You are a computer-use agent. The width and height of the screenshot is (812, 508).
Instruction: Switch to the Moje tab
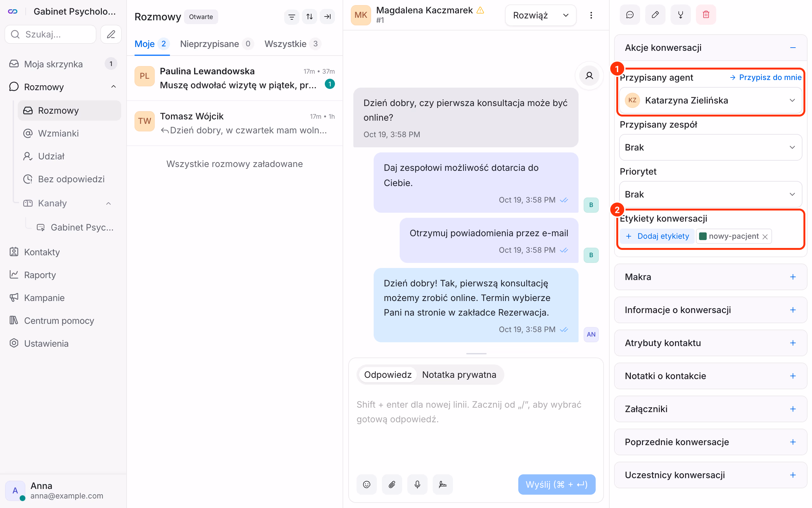coord(152,44)
